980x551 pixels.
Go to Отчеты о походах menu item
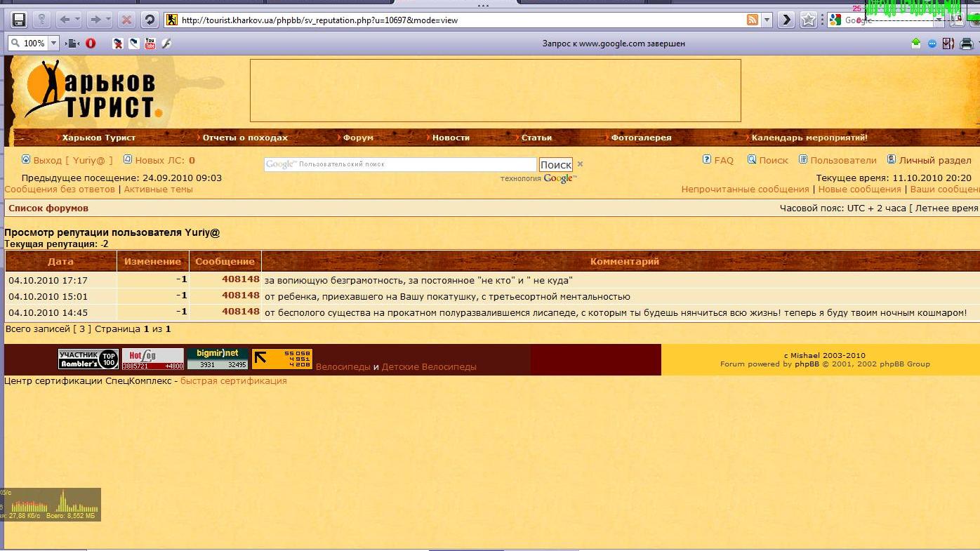click(x=245, y=138)
